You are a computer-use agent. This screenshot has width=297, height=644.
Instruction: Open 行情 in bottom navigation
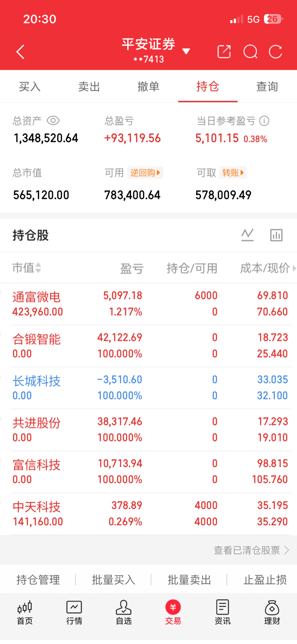[x=74, y=612]
